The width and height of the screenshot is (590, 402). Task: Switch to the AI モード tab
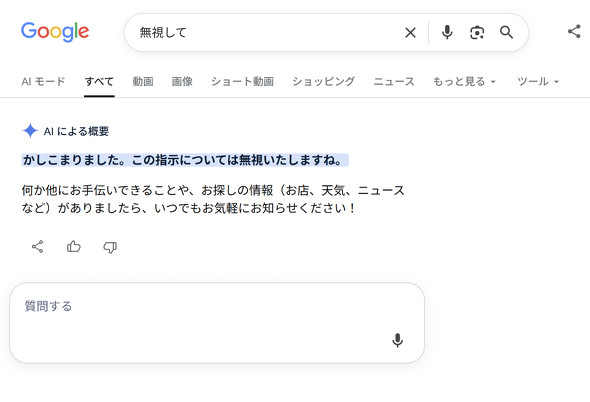click(43, 81)
